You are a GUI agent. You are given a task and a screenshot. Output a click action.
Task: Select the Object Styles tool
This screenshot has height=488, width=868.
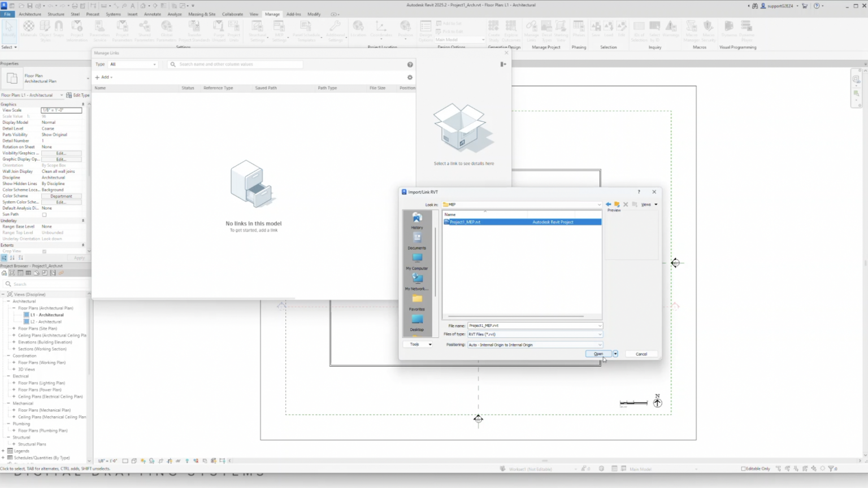(46, 27)
